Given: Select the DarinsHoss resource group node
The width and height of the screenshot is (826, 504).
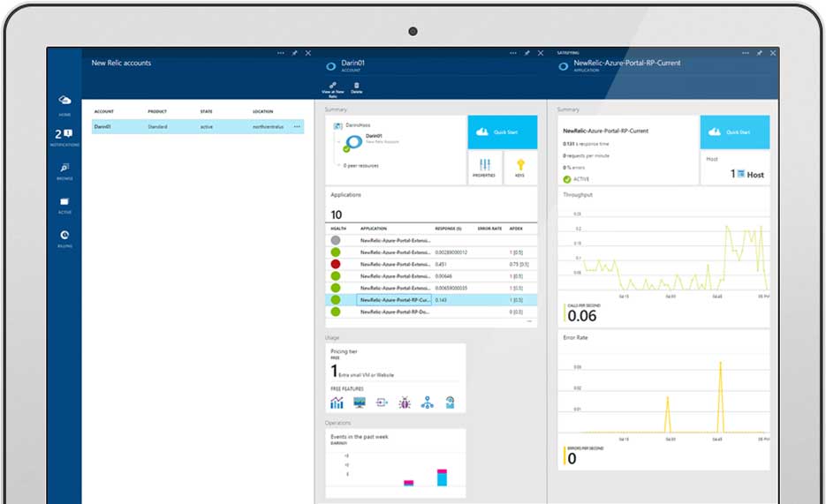Looking at the screenshot, I should click(x=352, y=125).
